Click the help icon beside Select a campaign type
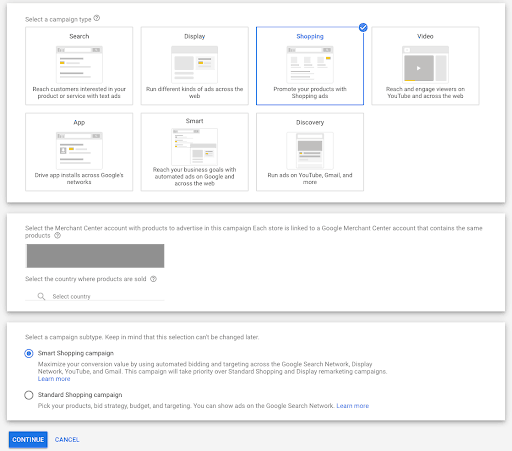This screenshot has width=512, height=451. 97,18
